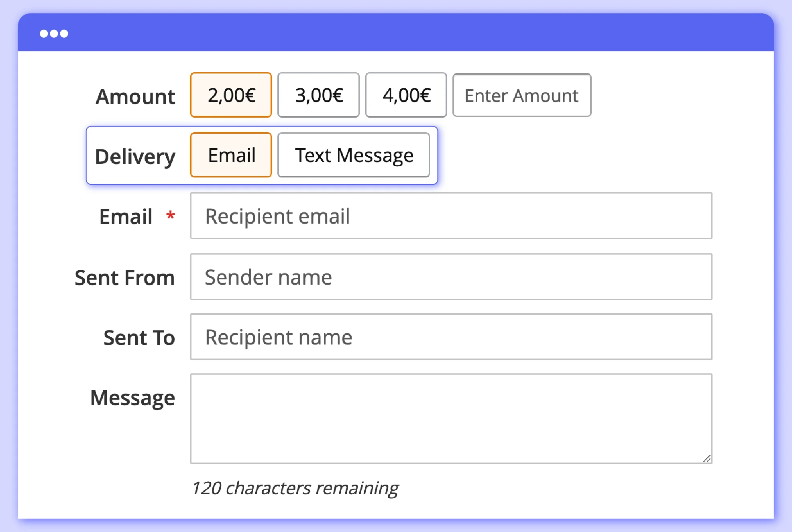Screen dimensions: 792x532
Task: Click the Amount label
Action: (135, 96)
